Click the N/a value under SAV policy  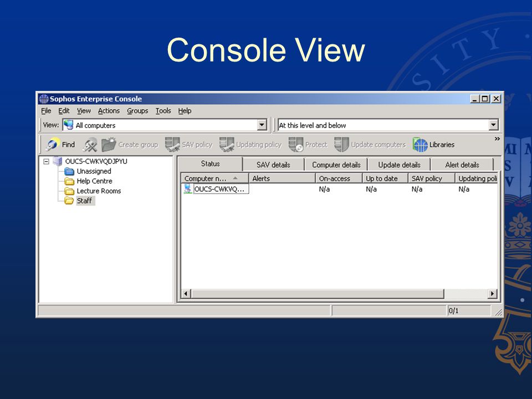pos(417,189)
